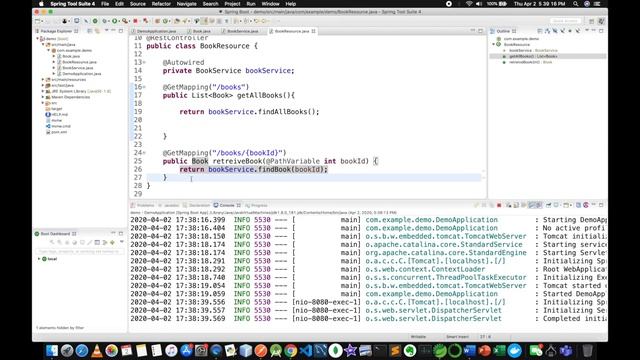The width and height of the screenshot is (640, 360).
Task: Select the Javadoc tab in bottom panel
Action: tap(169, 205)
